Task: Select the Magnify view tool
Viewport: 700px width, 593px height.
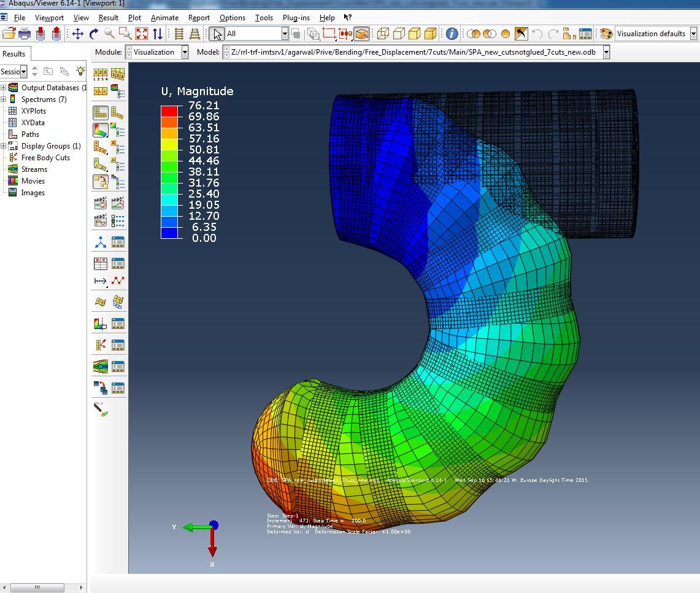Action: (109, 34)
